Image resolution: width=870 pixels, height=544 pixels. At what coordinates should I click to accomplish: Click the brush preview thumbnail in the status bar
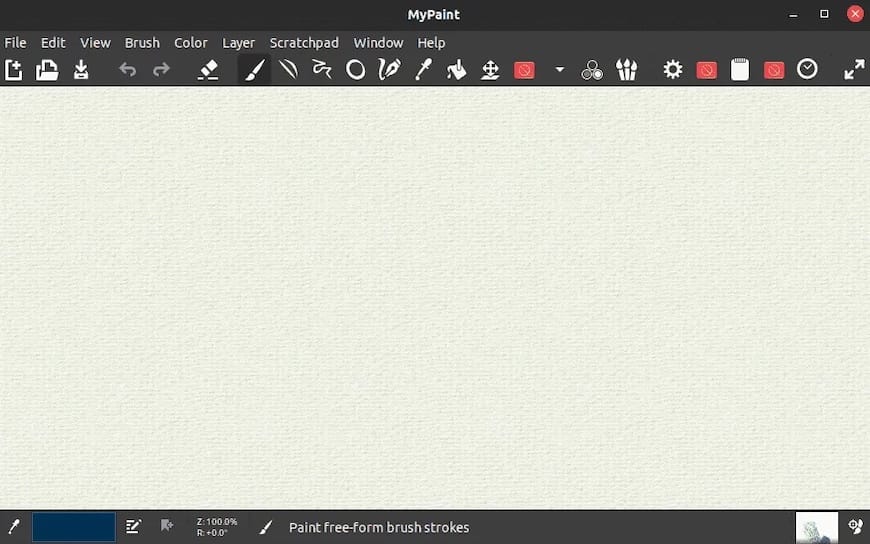(817, 527)
